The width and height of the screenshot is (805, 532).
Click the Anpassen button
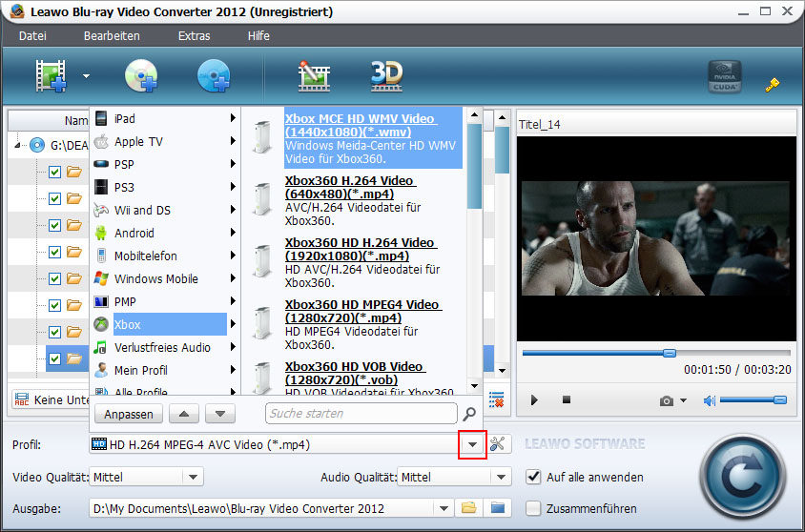coord(129,414)
